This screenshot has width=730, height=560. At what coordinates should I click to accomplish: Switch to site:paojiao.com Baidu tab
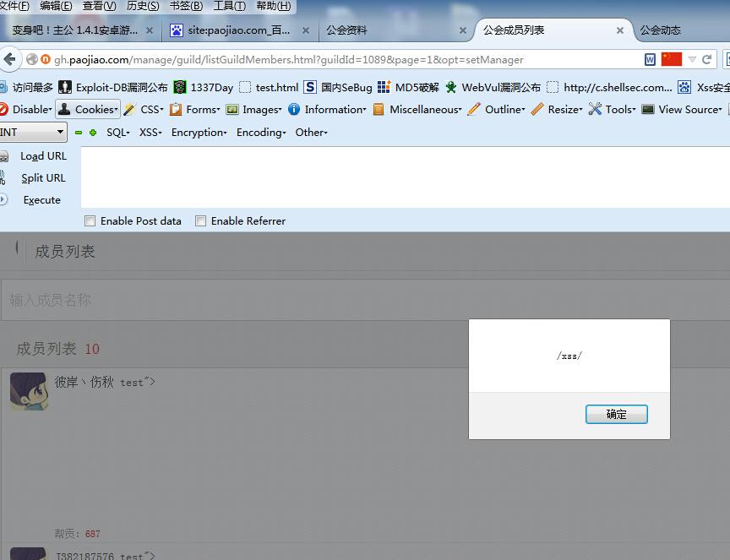pos(240,30)
